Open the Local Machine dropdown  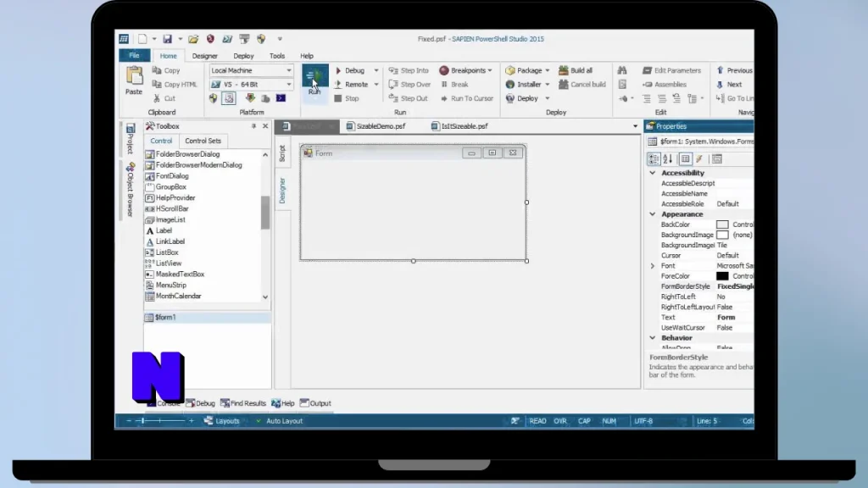click(288, 71)
